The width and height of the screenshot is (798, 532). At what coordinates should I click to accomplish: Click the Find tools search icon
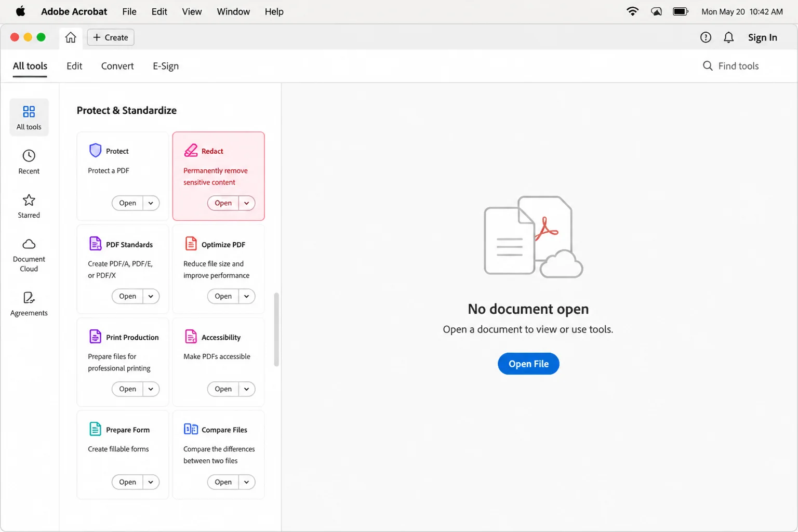708,66
